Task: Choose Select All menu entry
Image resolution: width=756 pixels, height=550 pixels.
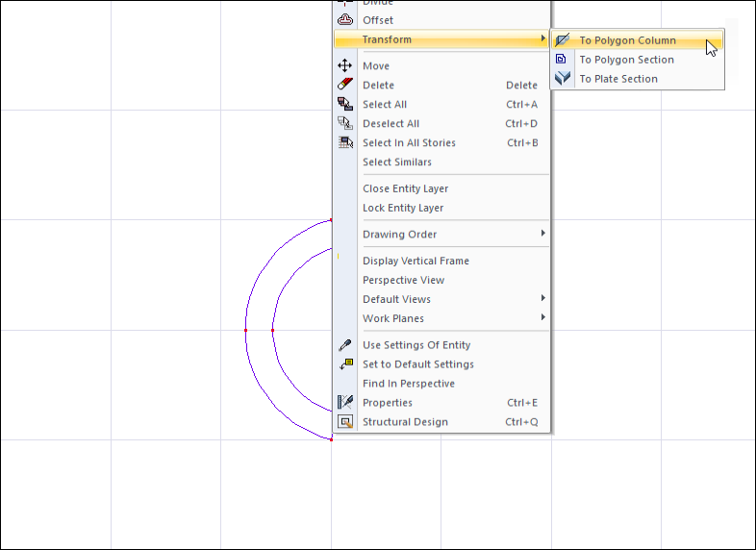Action: click(x=441, y=104)
